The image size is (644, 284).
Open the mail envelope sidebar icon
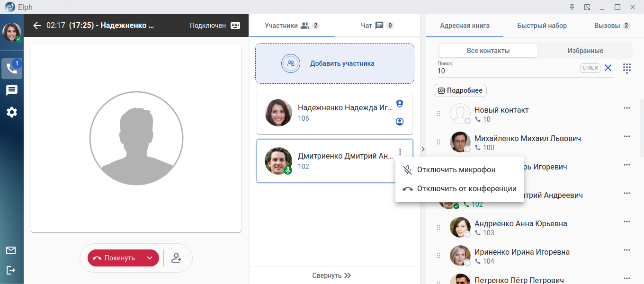[x=11, y=250]
